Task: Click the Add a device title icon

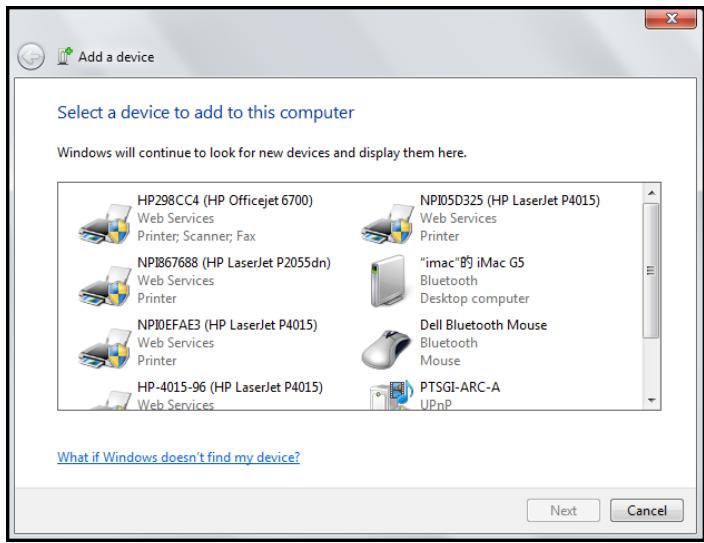Action: point(65,57)
